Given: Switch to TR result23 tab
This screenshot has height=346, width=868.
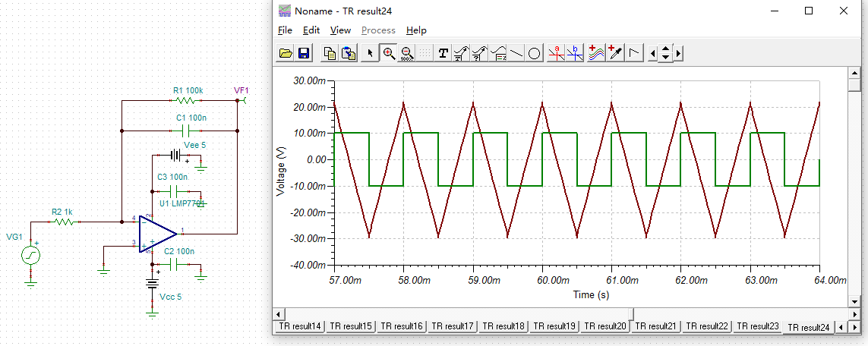Looking at the screenshot, I should (758, 326).
